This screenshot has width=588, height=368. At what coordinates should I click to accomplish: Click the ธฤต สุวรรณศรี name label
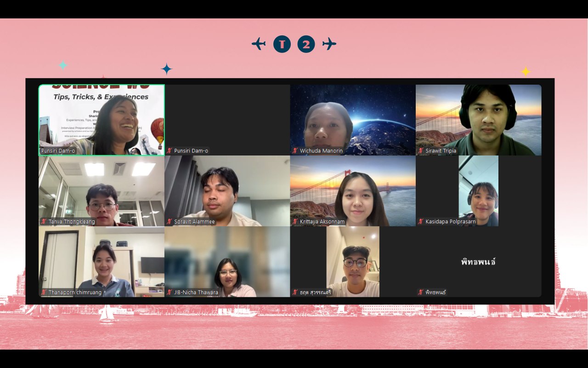tap(315, 292)
